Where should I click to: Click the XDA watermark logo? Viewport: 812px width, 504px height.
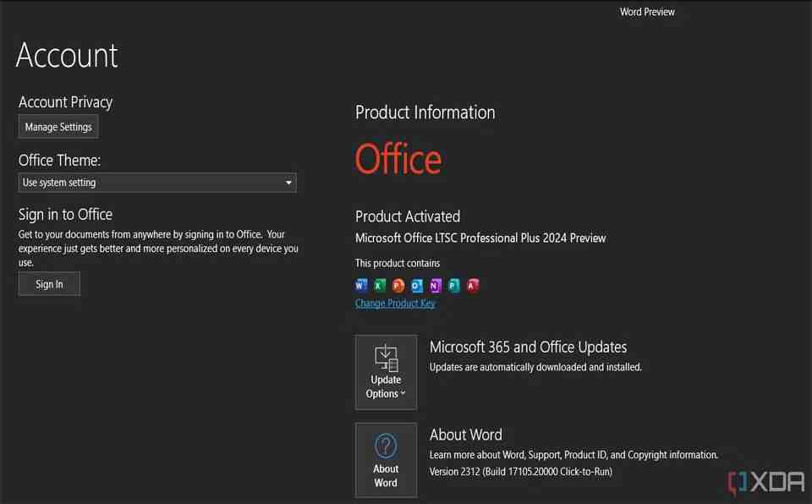(x=766, y=481)
